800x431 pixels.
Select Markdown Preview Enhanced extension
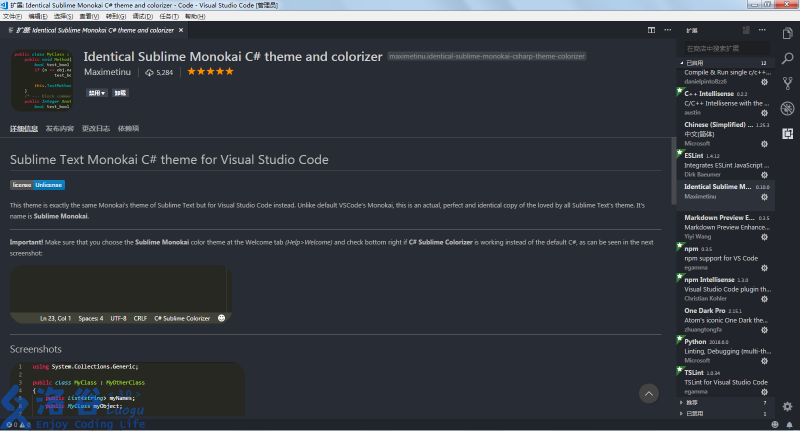tap(726, 227)
